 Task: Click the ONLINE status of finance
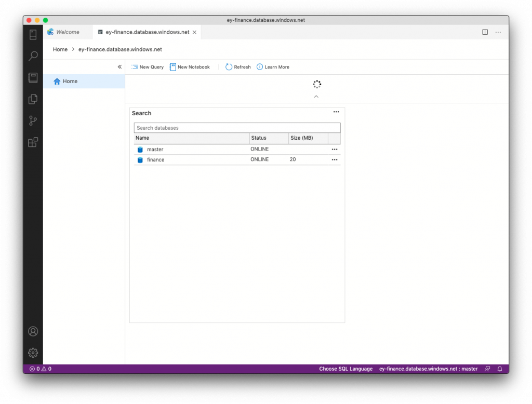(260, 159)
